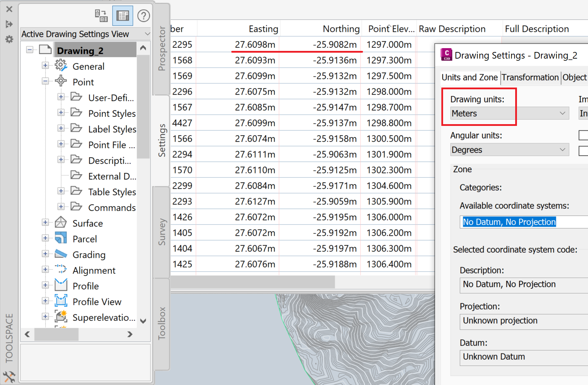Image resolution: width=588 pixels, height=385 pixels.
Task: Switch to the Prospector tab
Action: (161, 49)
